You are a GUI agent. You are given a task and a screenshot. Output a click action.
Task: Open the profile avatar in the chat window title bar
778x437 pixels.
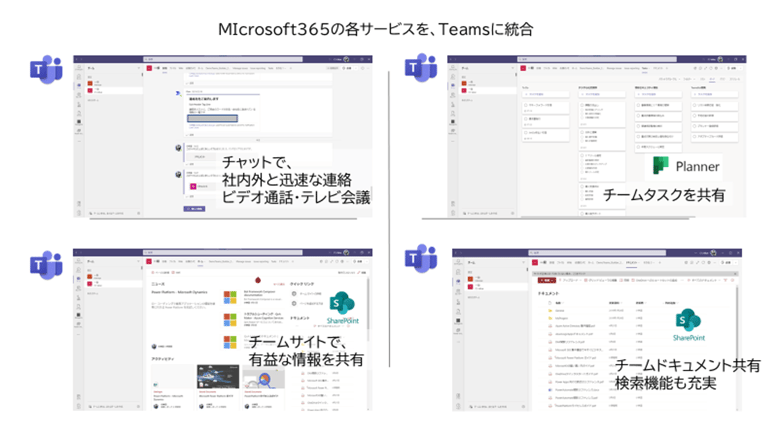pyautogui.click(x=346, y=59)
